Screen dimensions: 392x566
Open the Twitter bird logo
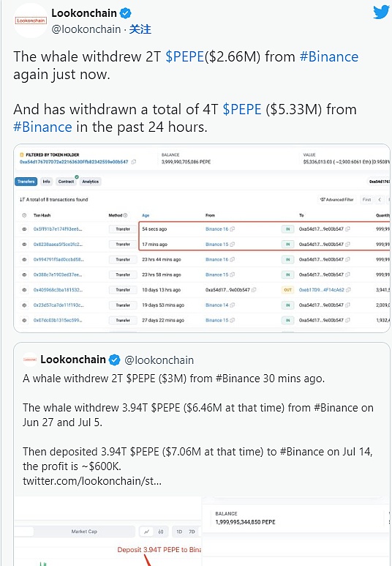(x=381, y=12)
